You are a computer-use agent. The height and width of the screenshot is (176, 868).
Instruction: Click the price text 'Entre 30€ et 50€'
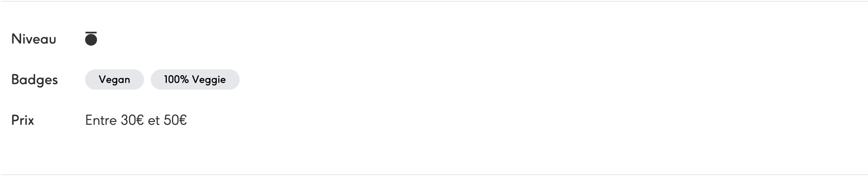[x=136, y=120]
